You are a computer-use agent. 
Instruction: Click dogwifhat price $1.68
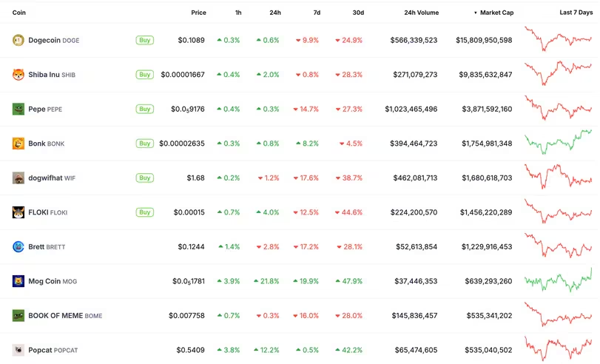pyautogui.click(x=195, y=178)
